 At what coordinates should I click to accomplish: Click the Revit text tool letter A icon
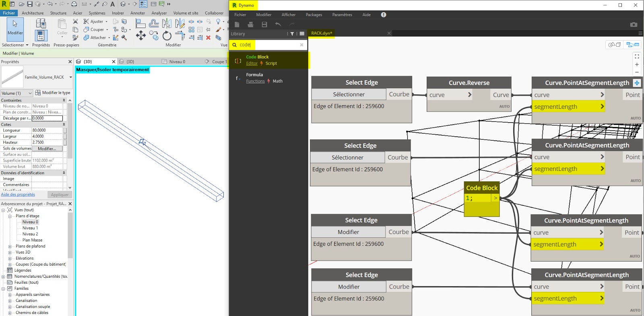click(x=112, y=4)
